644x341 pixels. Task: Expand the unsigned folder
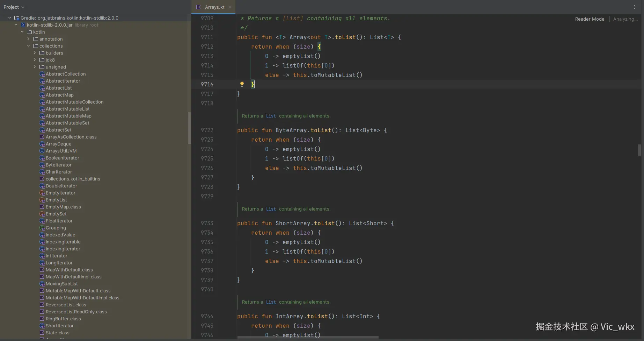pyautogui.click(x=35, y=67)
